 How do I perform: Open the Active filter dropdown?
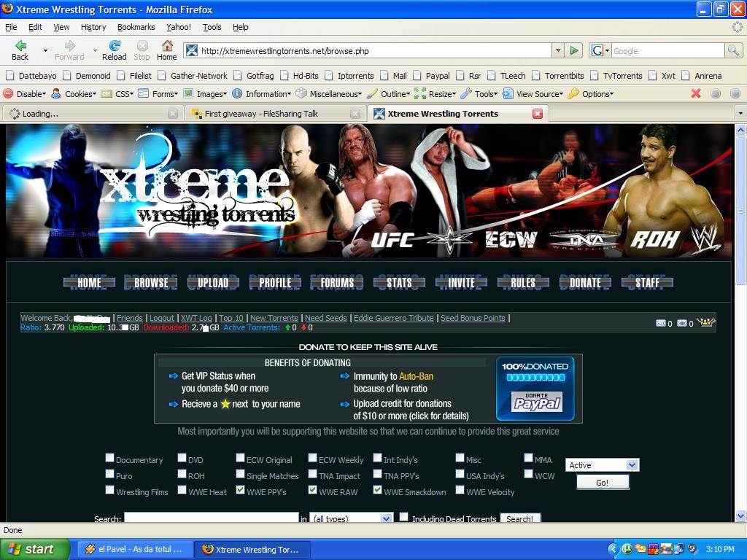tap(602, 465)
